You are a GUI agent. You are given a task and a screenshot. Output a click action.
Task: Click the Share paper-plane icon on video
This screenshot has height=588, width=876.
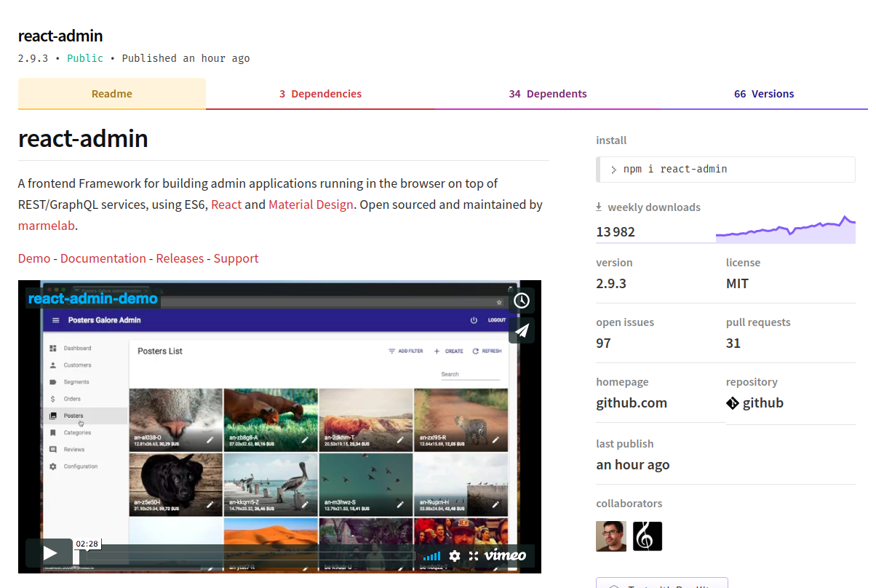point(522,330)
